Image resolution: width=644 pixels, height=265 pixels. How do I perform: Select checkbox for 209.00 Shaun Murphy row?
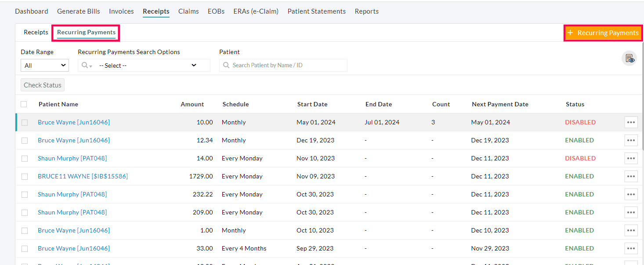pos(25,212)
